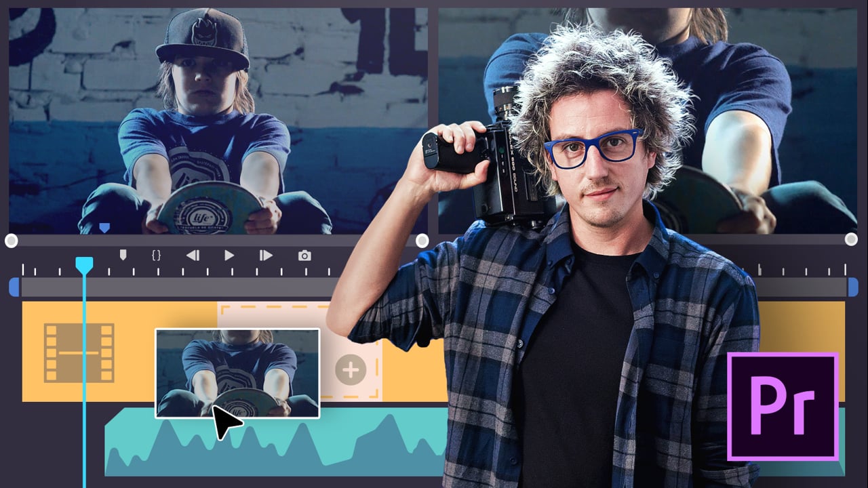Click the left blue zoom bar handle
868x488 pixels.
coord(14,287)
